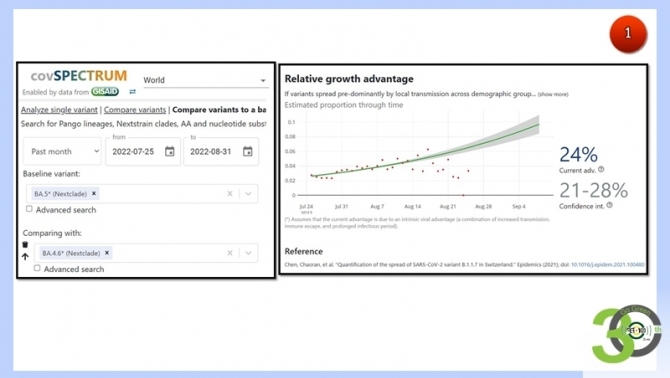670x378 pixels.
Task: Open the 'to' date calendar picker icon
Action: pos(247,151)
